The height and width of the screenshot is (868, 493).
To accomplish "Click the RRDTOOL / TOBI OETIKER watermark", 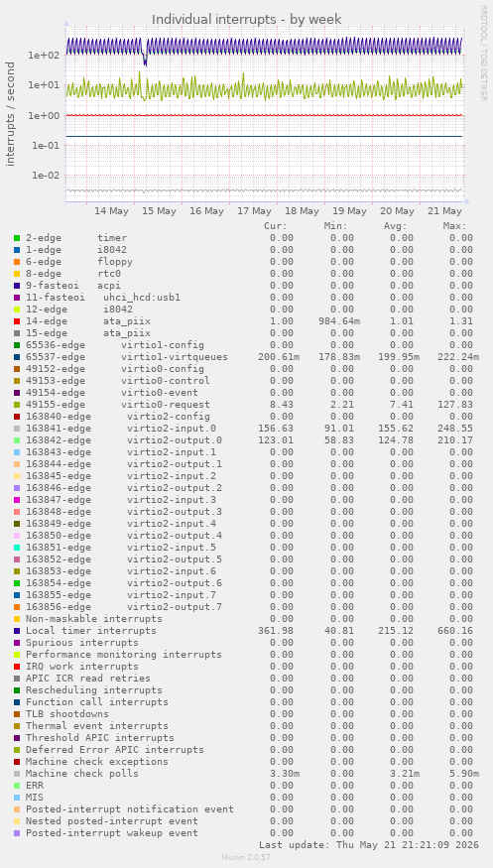I will (x=483, y=54).
